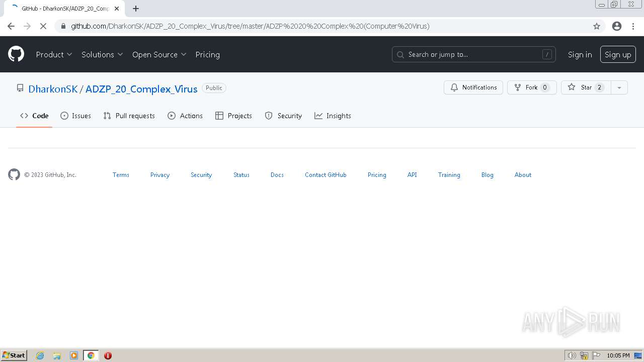Viewport: 644px width, 362px height.
Task: Open the Status footer link
Action: click(x=242, y=175)
